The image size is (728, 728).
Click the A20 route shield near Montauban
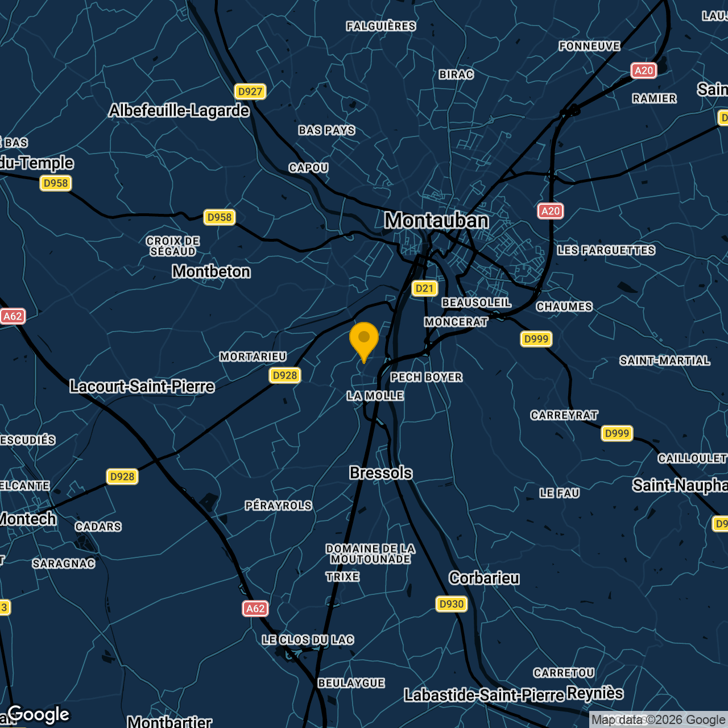click(551, 211)
